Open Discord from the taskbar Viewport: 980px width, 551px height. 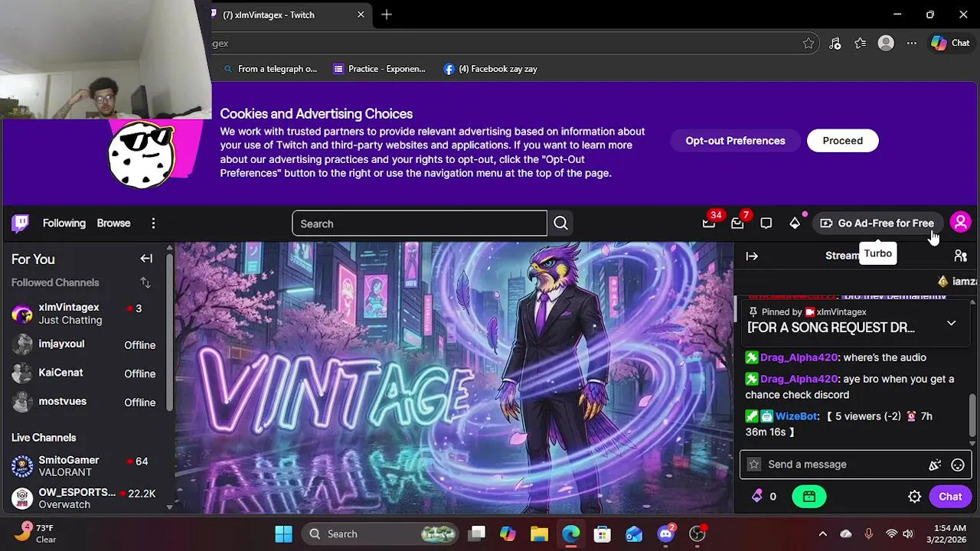[666, 534]
